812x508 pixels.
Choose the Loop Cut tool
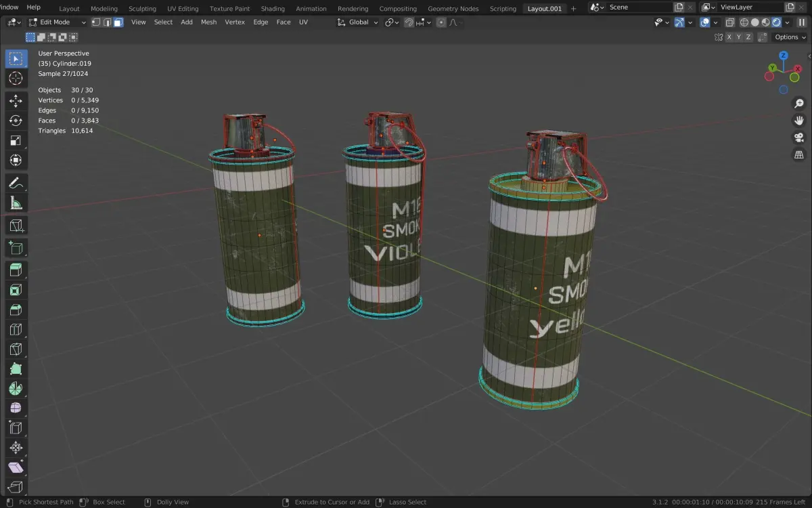point(16,330)
